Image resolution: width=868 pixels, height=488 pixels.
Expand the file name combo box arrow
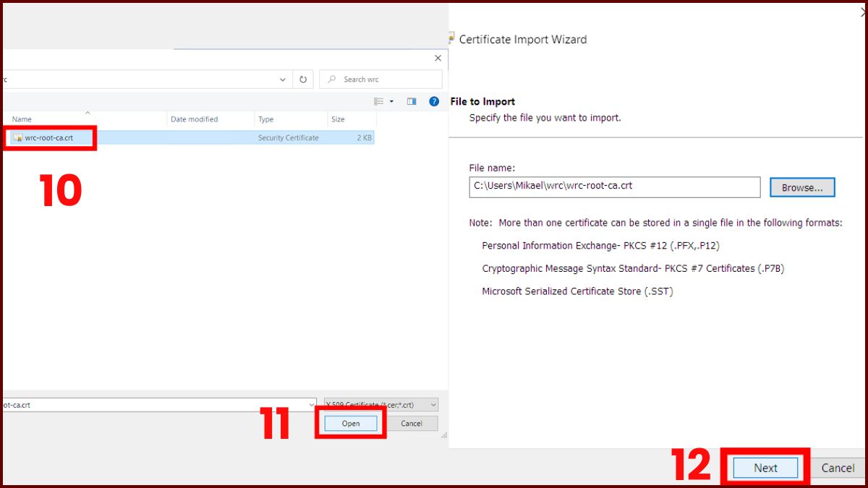311,404
